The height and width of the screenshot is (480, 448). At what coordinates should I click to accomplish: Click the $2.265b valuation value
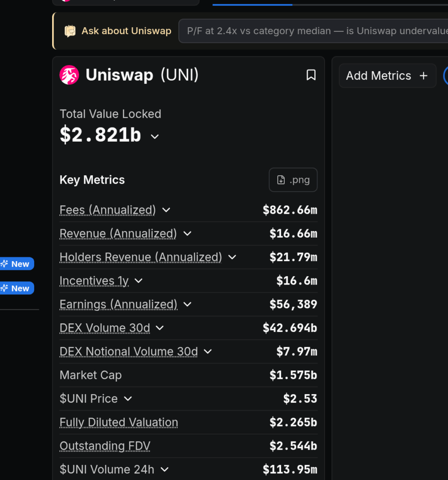point(293,422)
